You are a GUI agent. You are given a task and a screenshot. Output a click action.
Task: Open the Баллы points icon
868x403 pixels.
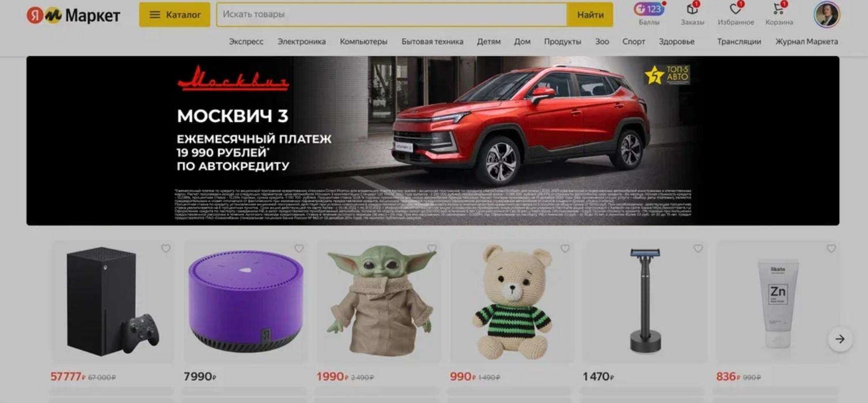coord(649,10)
